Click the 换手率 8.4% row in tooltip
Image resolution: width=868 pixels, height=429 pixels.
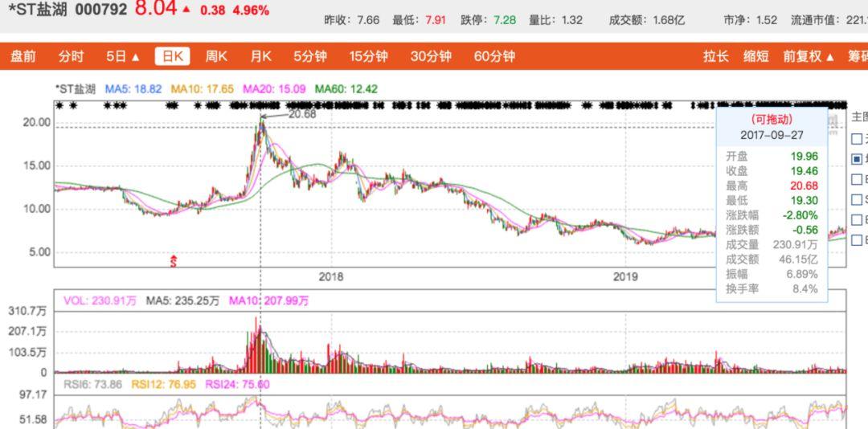coord(772,288)
